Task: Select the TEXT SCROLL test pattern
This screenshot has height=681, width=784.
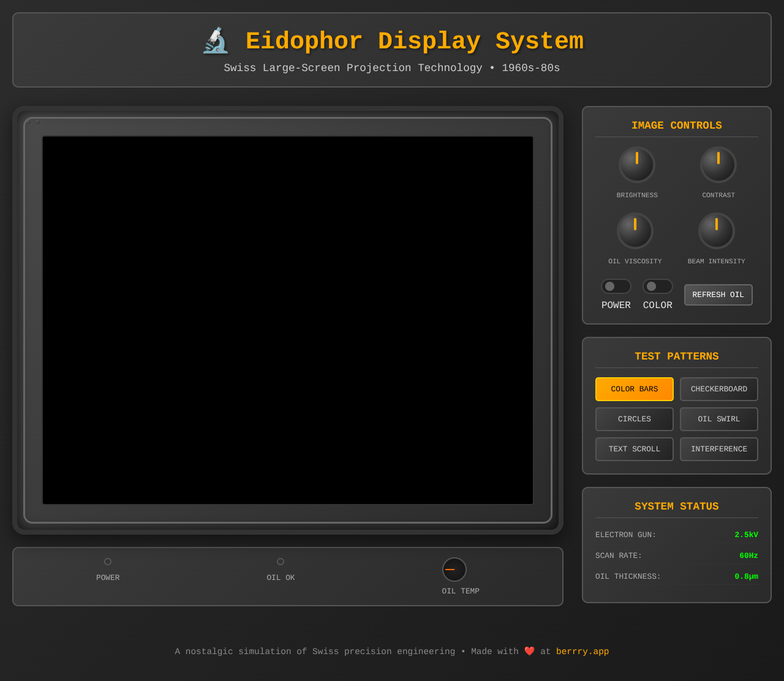Action: point(634,449)
